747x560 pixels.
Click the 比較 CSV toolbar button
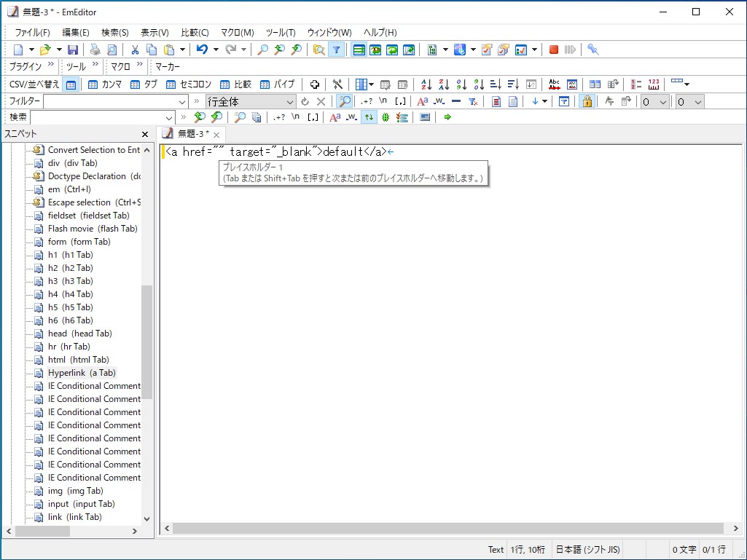(236, 84)
